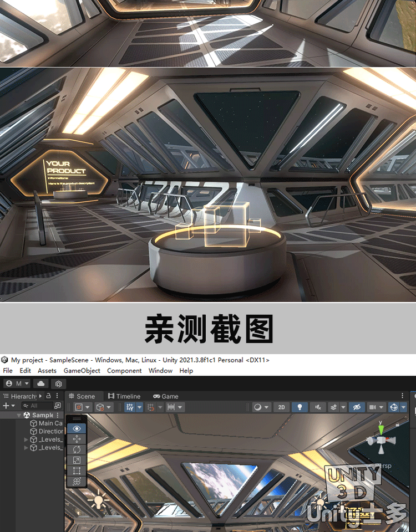The image size is (416, 532).
Task: Open scene effects dropdown arrow
Action: tap(343, 407)
